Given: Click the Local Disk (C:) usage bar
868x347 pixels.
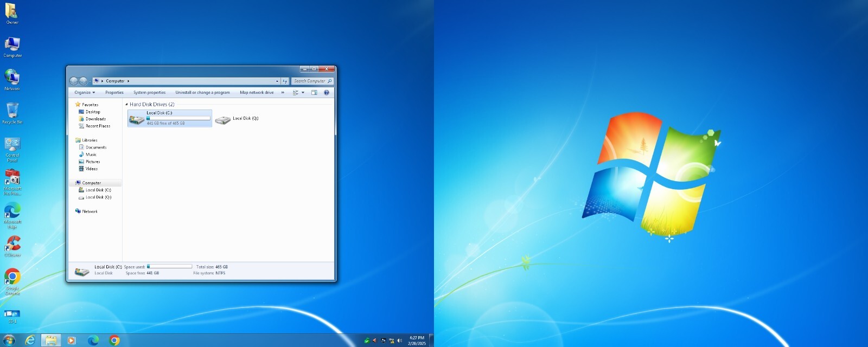Looking at the screenshot, I should pos(178,118).
